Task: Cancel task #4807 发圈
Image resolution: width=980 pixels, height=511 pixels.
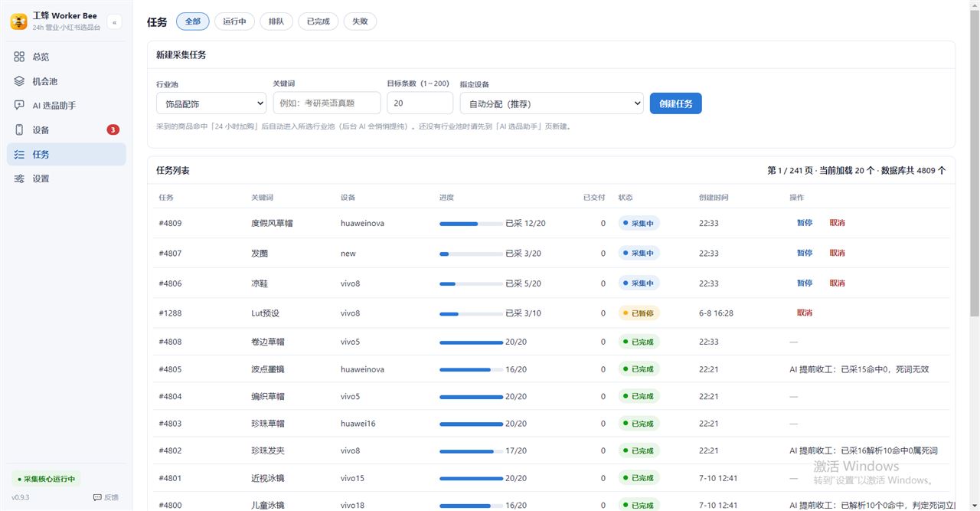Action: point(837,253)
